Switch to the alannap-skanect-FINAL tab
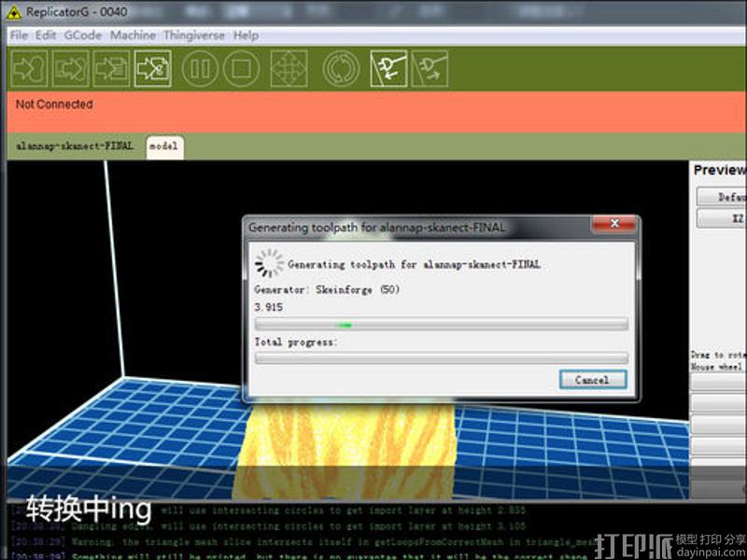The image size is (747, 560). [75, 147]
